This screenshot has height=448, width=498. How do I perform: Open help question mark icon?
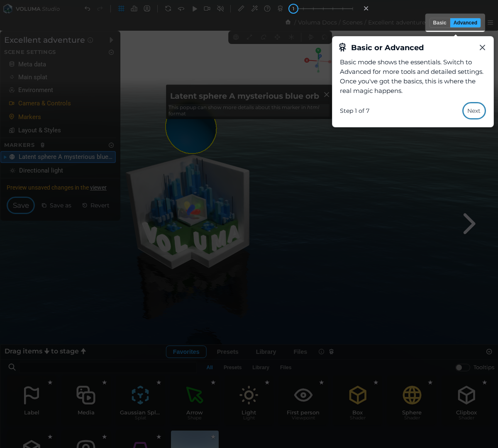point(267,9)
